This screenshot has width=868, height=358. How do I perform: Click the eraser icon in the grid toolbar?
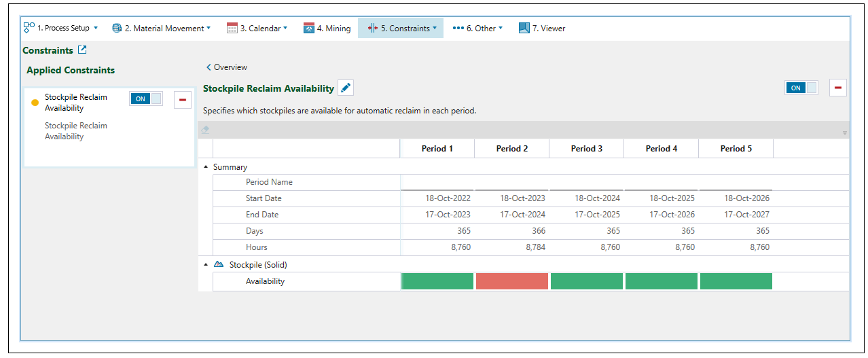206,130
